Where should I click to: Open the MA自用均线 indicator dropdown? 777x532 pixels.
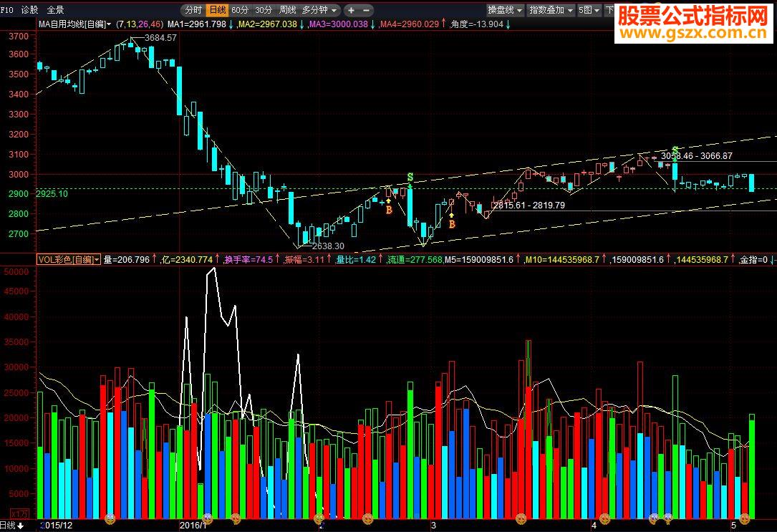74,24
